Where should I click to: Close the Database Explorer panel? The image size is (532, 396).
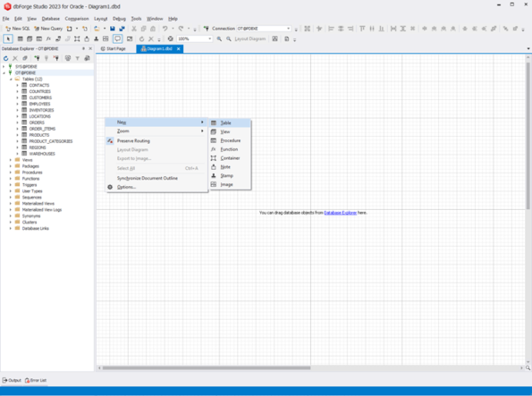[90, 48]
